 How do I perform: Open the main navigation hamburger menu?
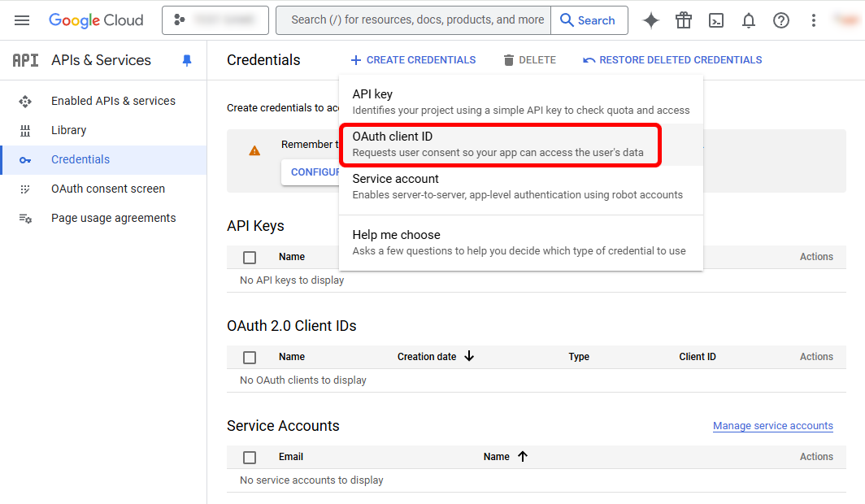coord(22,20)
